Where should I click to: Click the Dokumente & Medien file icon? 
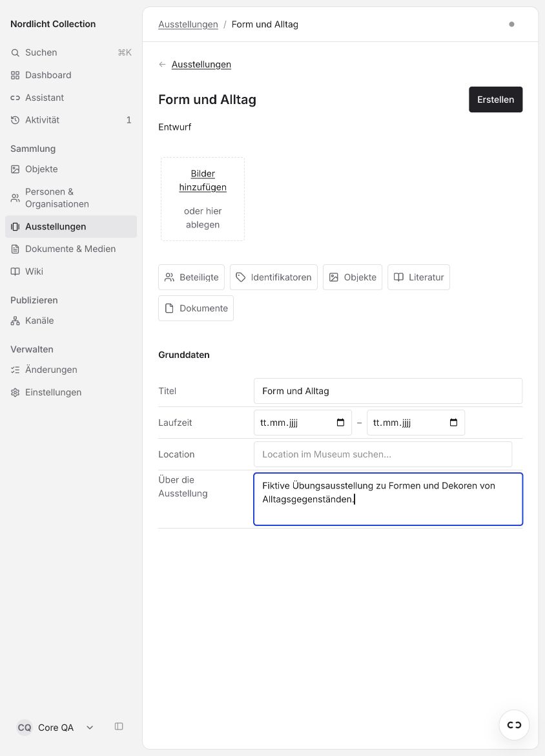click(15, 249)
